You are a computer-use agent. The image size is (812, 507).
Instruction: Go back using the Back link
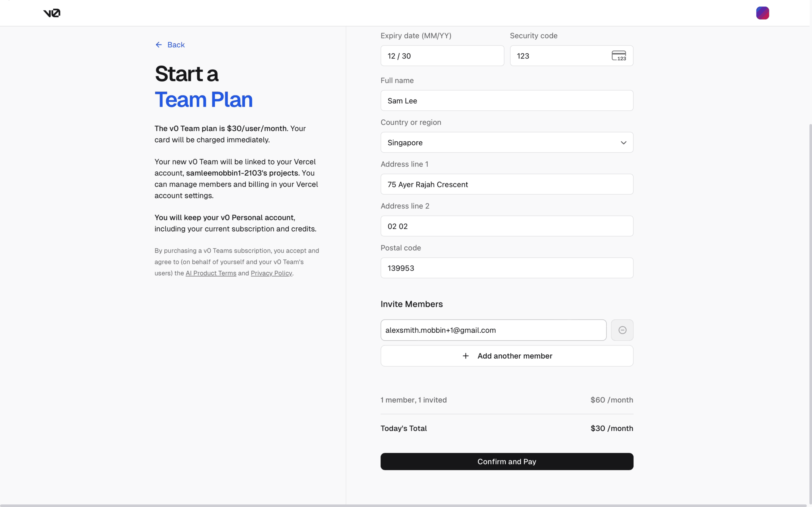[176, 45]
